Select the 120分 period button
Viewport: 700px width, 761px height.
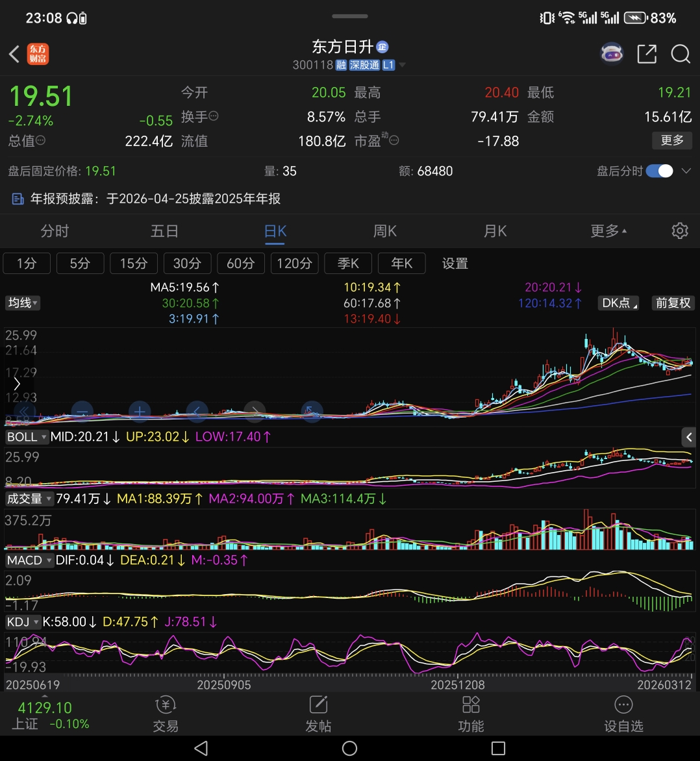pos(294,263)
